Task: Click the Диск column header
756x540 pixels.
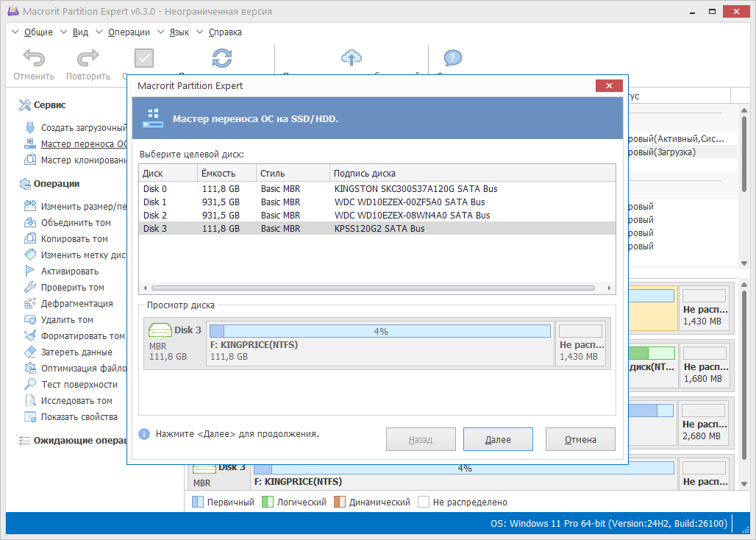Action: click(x=168, y=173)
